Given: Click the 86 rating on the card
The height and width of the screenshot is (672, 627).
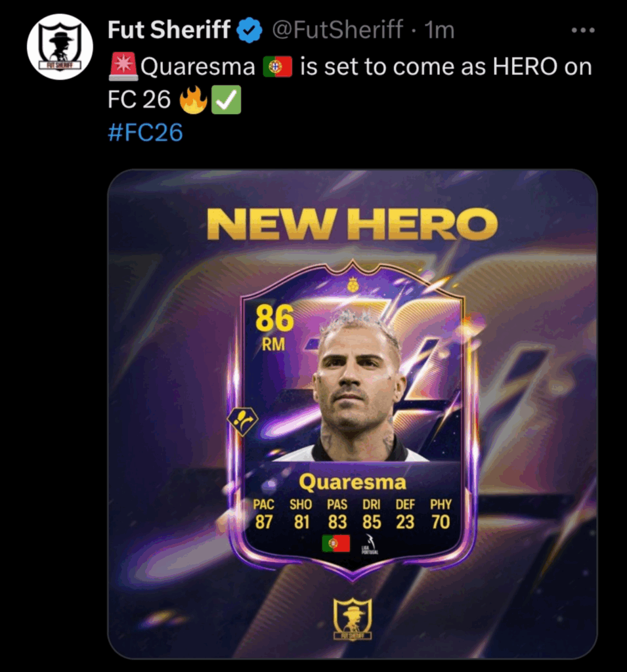Looking at the screenshot, I should click(x=274, y=318).
